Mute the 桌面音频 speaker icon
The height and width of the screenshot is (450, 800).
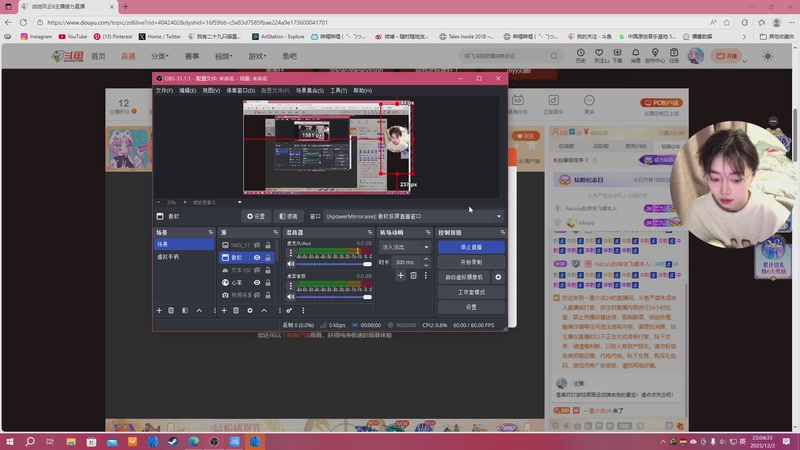point(291,296)
